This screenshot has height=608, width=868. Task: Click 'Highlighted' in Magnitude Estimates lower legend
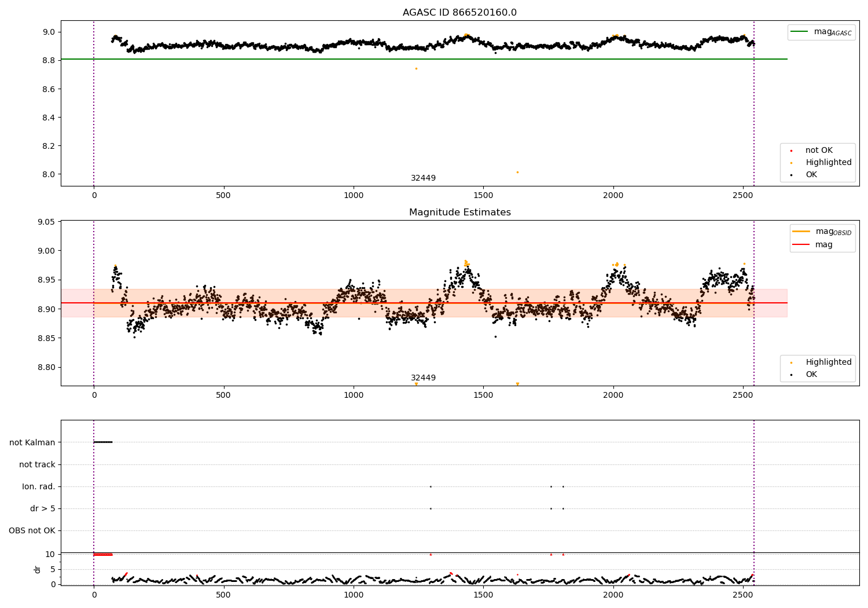[827, 362]
